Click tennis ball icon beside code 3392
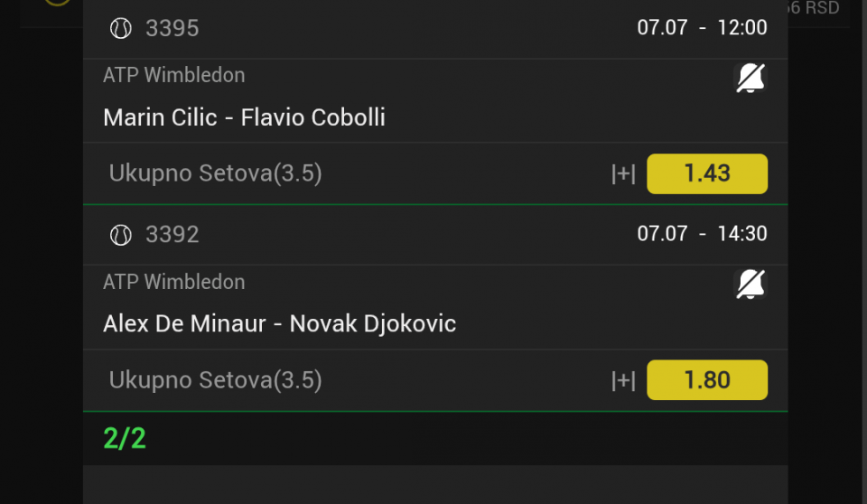The image size is (867, 504). [x=120, y=235]
